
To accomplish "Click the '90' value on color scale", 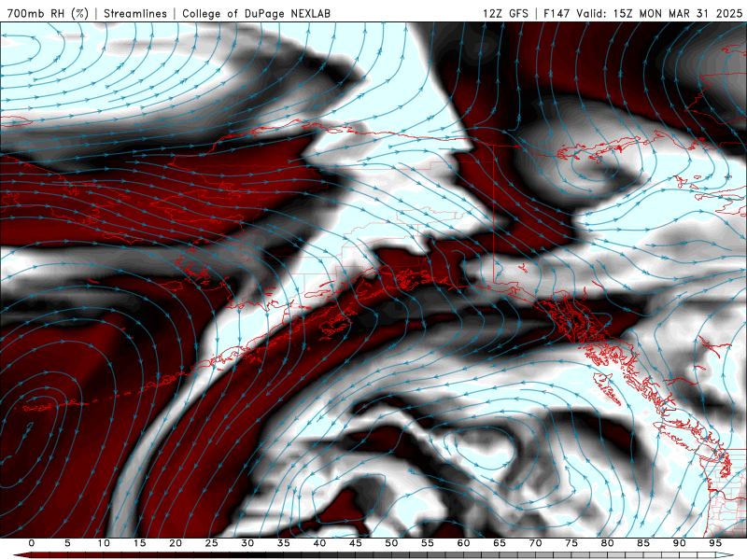I will click(679, 543).
